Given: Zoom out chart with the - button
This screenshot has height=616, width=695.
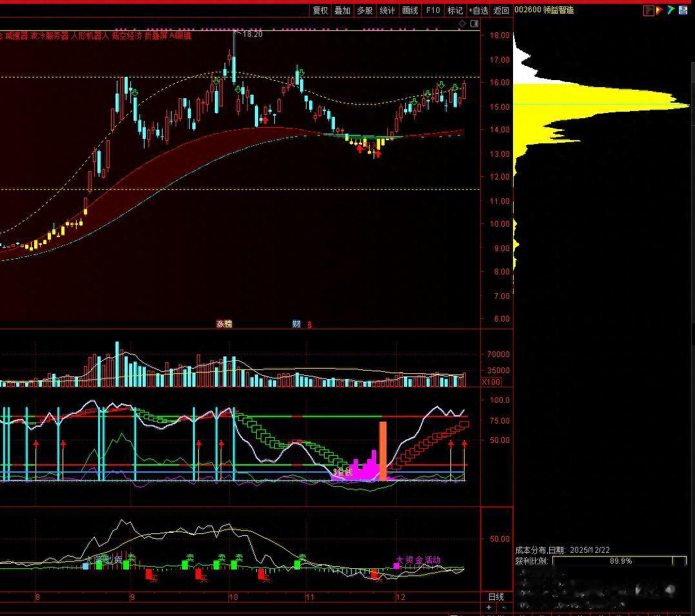Looking at the screenshot, I should click(504, 608).
